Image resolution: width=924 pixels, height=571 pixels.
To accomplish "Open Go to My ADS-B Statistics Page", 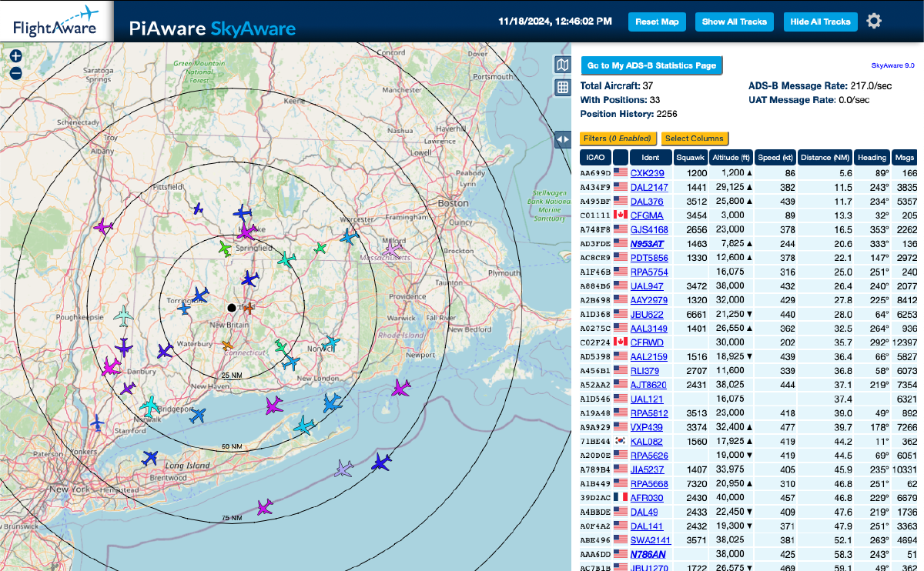I will click(651, 65).
